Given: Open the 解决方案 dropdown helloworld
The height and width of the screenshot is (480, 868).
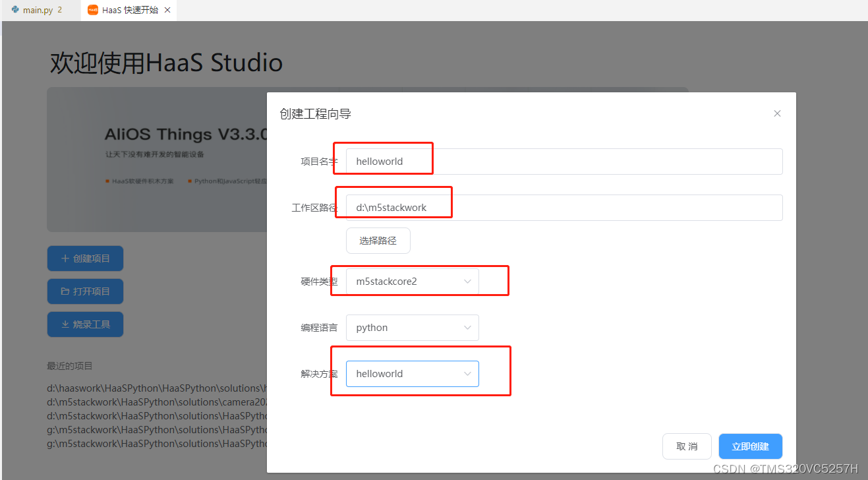Looking at the screenshot, I should click(x=413, y=374).
